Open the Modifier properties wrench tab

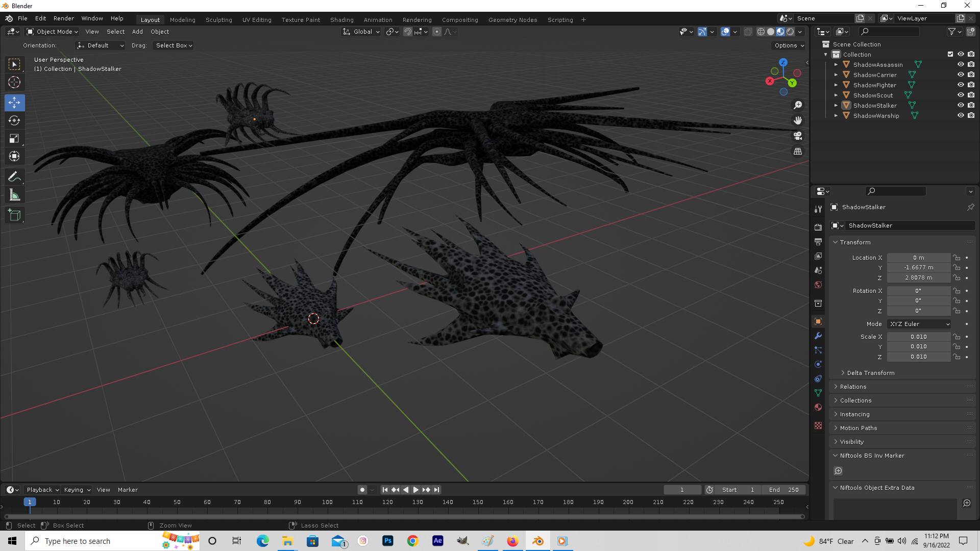818,336
